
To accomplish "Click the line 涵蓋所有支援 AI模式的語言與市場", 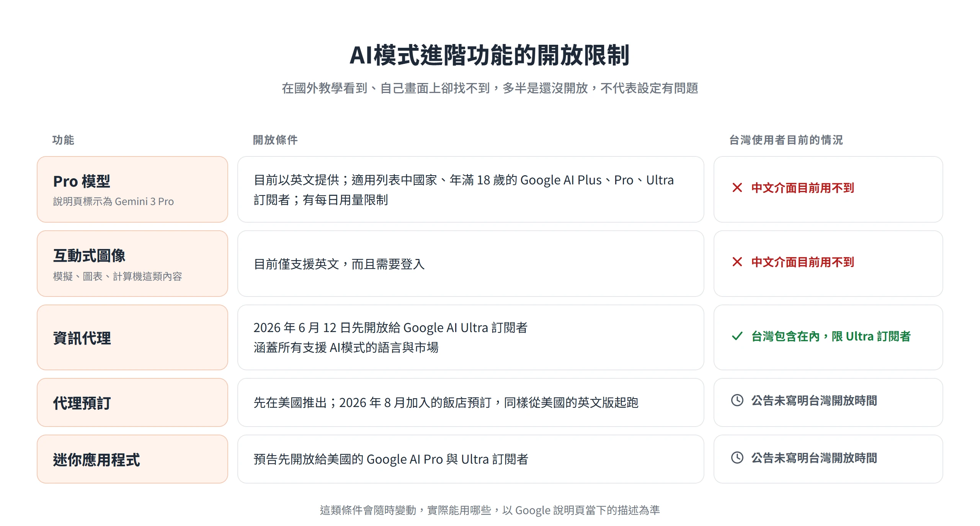I will [x=346, y=347].
